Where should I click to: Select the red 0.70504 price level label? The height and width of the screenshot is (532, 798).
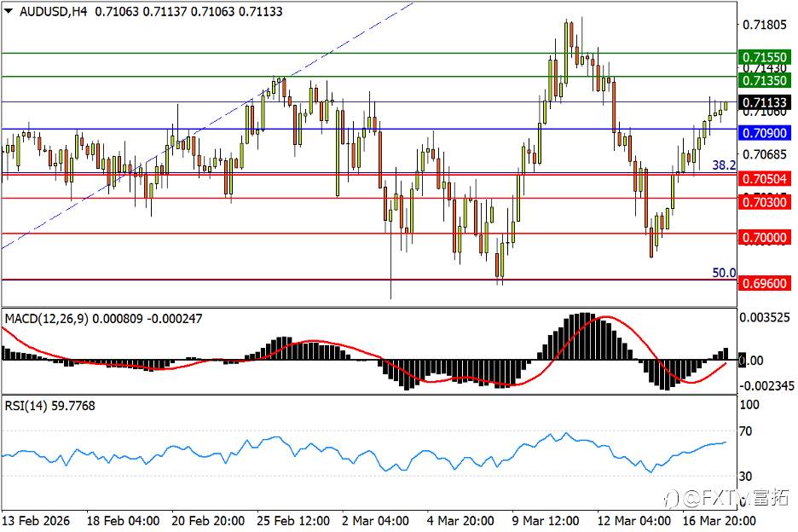click(x=764, y=179)
